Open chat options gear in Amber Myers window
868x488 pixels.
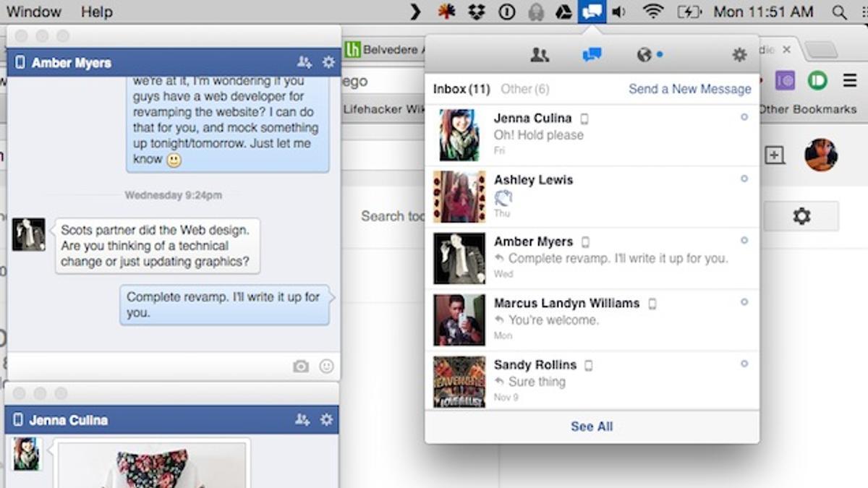328,62
